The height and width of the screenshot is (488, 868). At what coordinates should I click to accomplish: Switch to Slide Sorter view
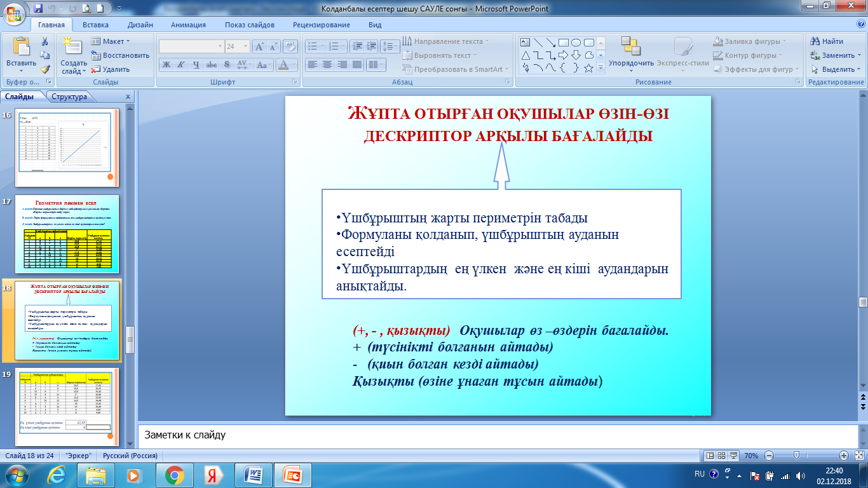coord(722,456)
